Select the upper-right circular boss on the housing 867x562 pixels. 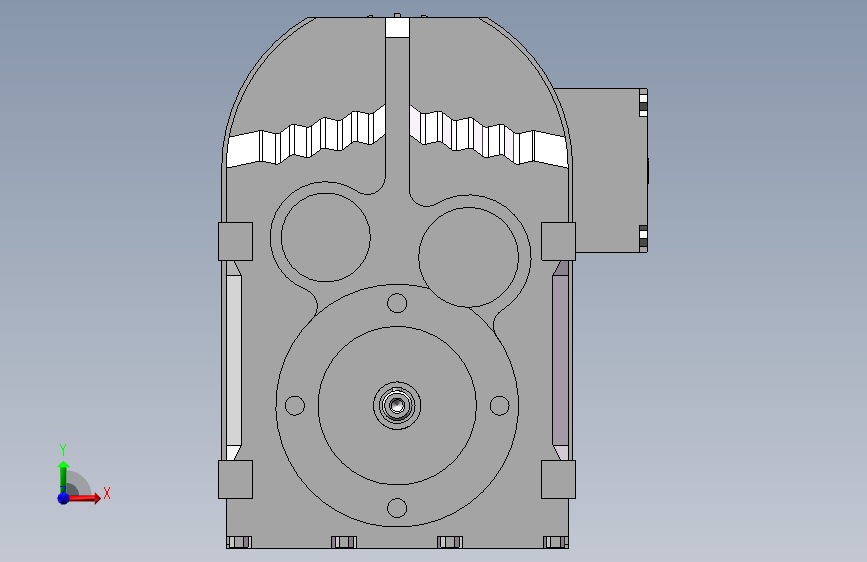[468, 257]
